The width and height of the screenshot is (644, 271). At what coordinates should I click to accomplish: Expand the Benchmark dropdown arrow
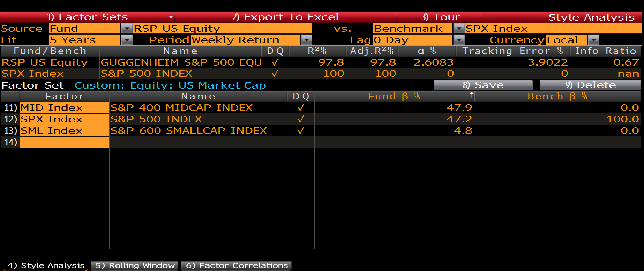click(459, 29)
